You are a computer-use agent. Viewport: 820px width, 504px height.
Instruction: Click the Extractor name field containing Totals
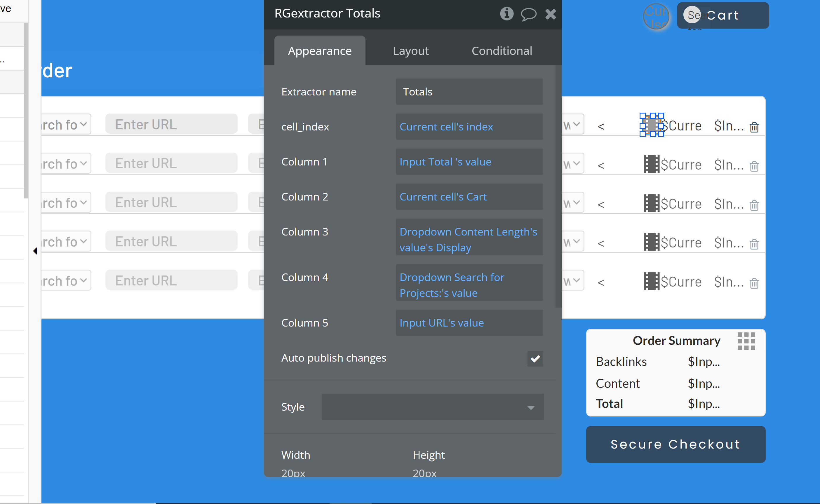point(469,92)
